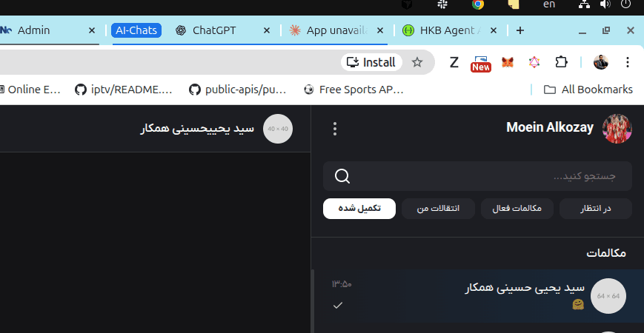
Task: Open the extension with the red New badge
Action: (x=480, y=62)
